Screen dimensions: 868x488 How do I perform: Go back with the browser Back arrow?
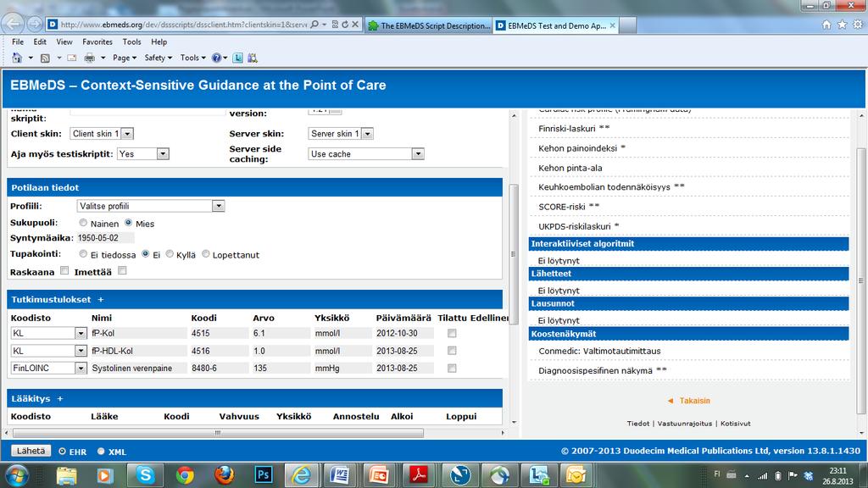(x=13, y=24)
